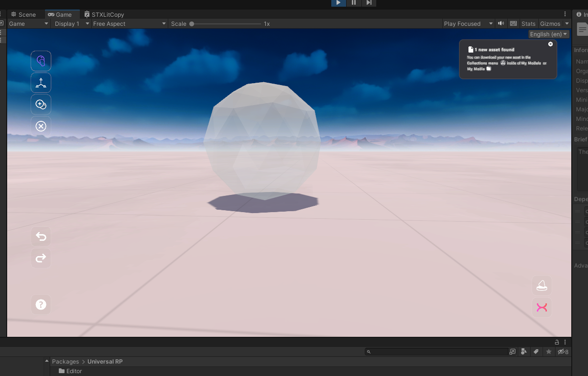Click the duplicate/add object tool in sidebar

pyautogui.click(x=41, y=104)
